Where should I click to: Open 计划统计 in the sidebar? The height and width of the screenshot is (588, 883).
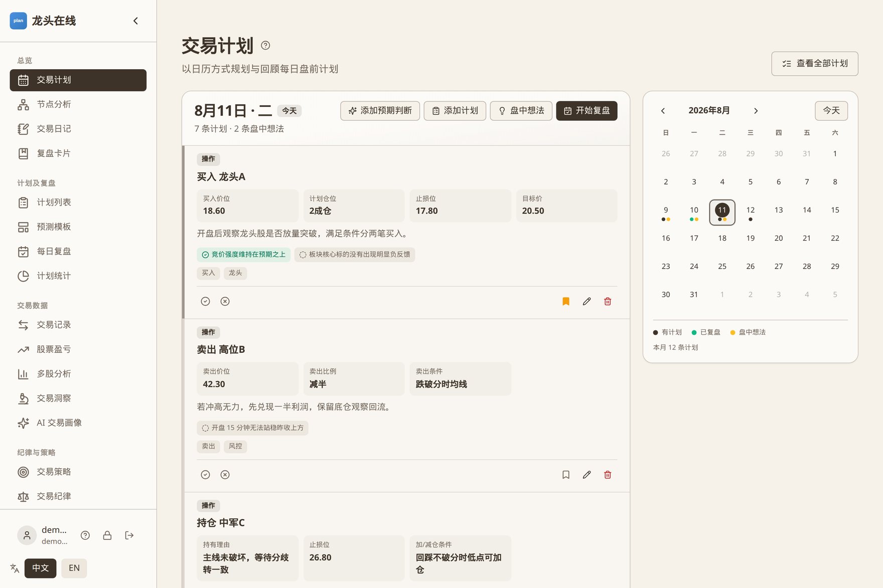point(78,276)
